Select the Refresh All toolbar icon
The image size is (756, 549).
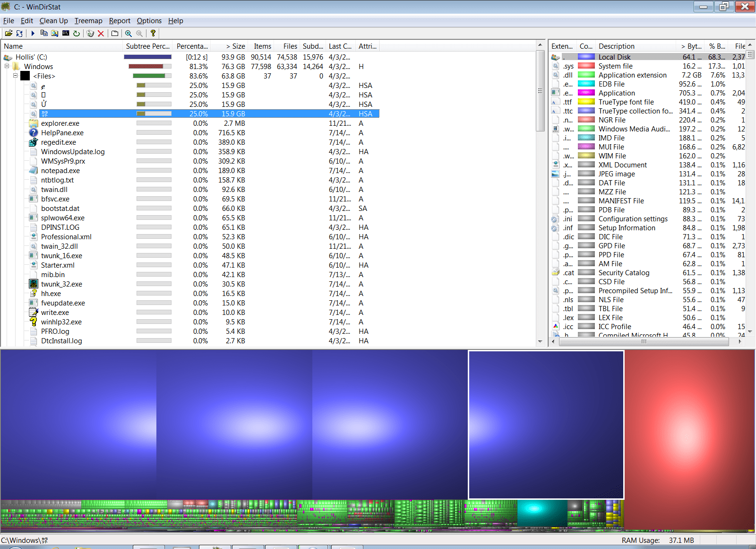[19, 33]
